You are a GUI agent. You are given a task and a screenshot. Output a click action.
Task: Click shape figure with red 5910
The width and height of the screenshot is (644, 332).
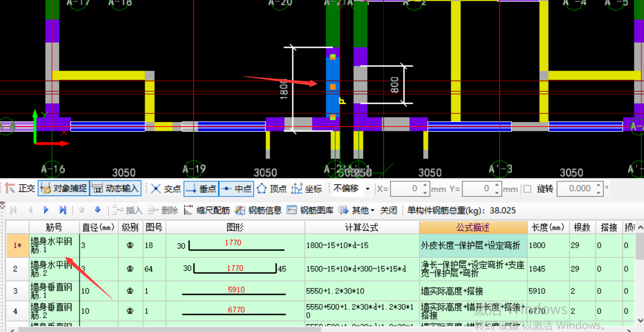[235, 291]
